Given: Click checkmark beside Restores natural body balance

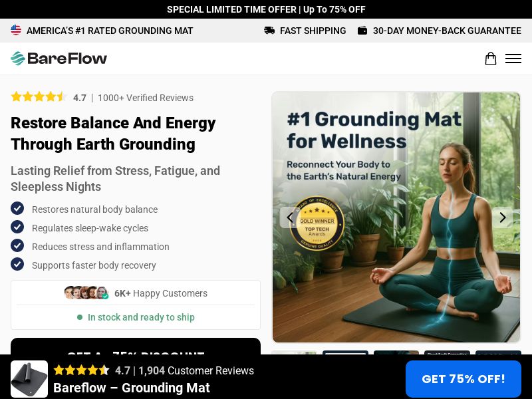Looking at the screenshot, I should pyautogui.click(x=17, y=208).
